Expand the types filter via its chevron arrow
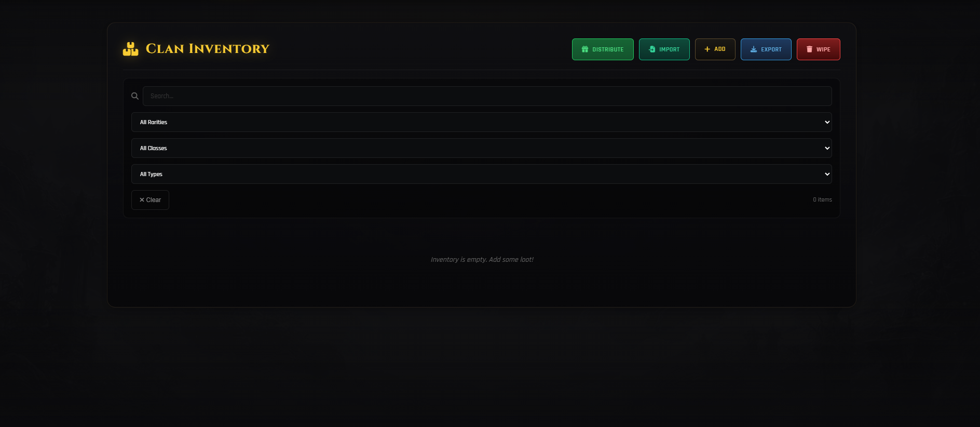 827,174
